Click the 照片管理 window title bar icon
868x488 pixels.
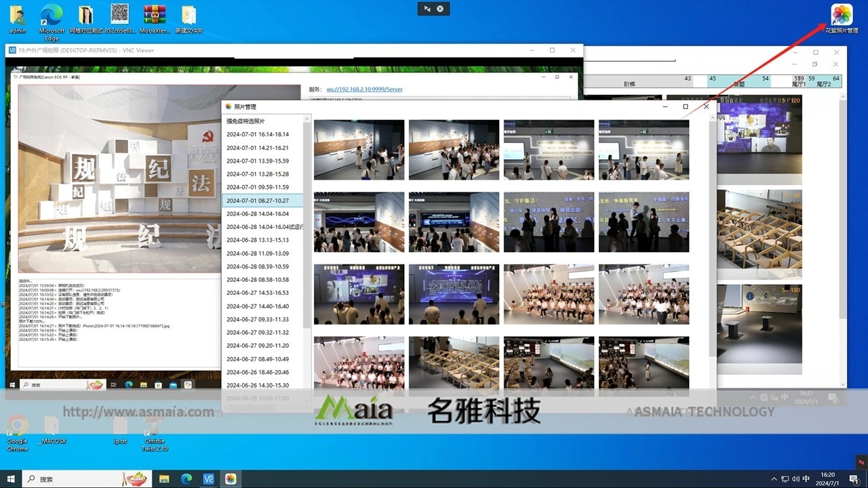coord(229,106)
